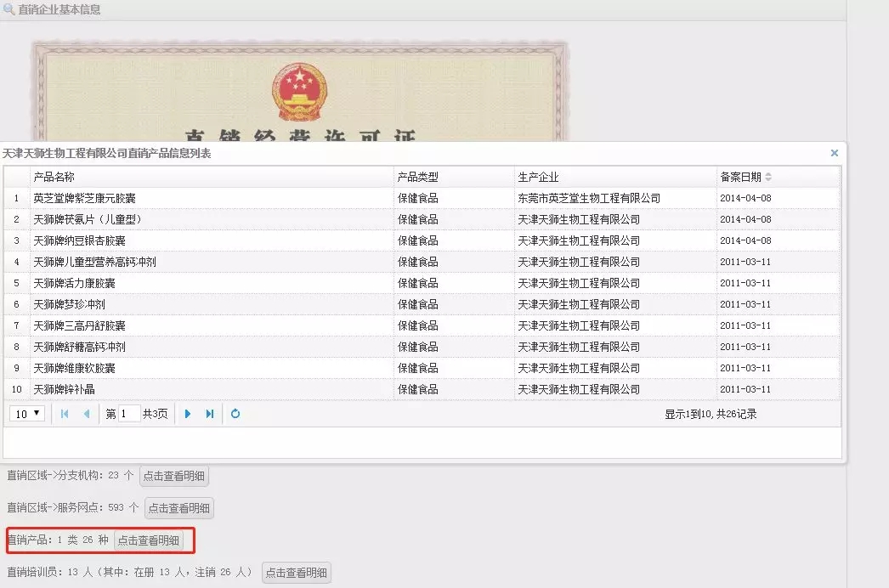Go to previous page using blue arrow icon

[84, 414]
